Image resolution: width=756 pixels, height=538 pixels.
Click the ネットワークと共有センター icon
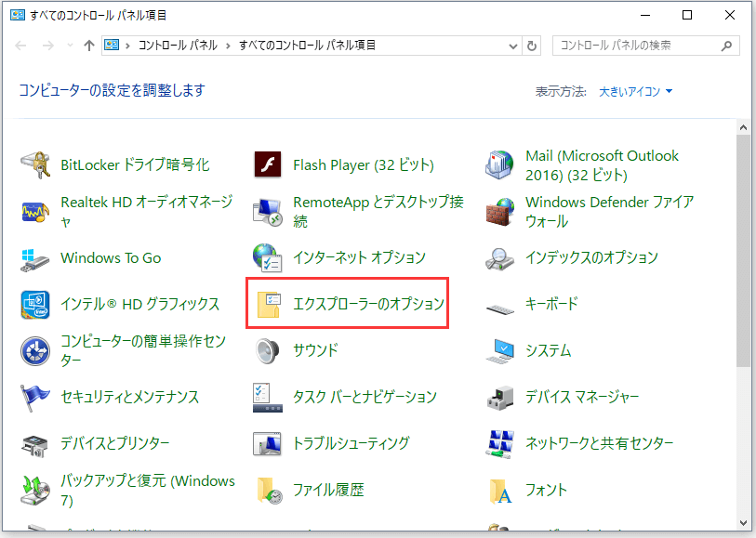[500, 443]
